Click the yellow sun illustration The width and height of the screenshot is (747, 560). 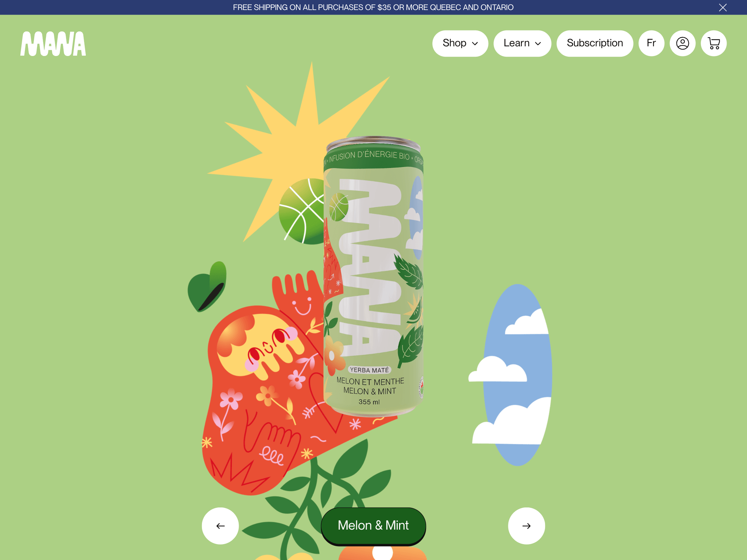[297, 145]
